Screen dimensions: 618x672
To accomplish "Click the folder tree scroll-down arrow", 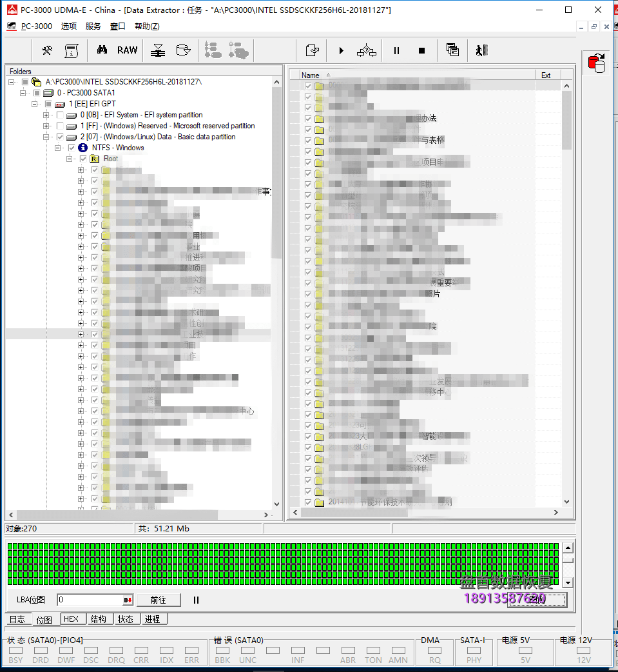I will click(x=276, y=504).
